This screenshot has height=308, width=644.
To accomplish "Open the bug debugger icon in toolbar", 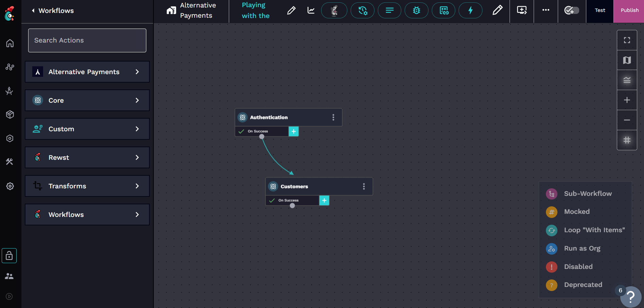I will 416,11.
